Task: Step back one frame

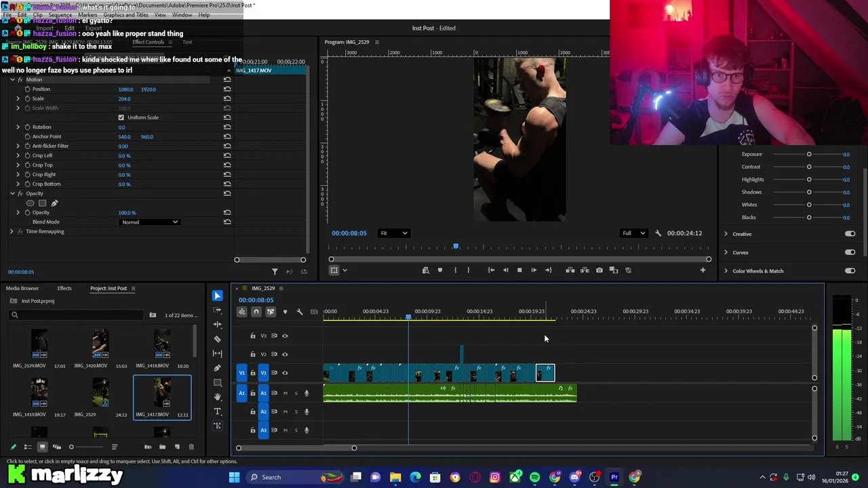Action: tap(505, 270)
